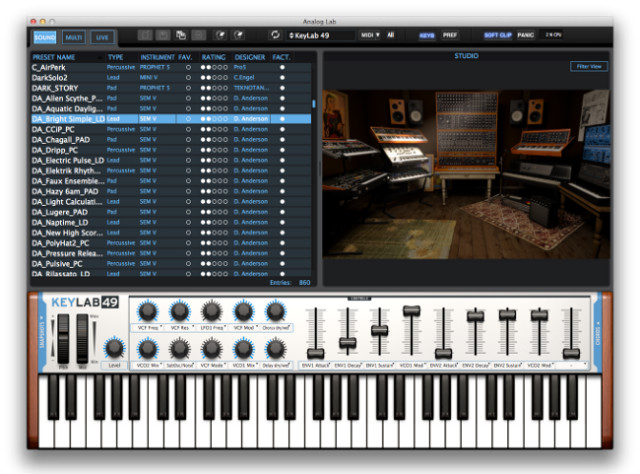Open the VCF Res knob assignment dropdown
The image size is (640, 474).
[180, 327]
